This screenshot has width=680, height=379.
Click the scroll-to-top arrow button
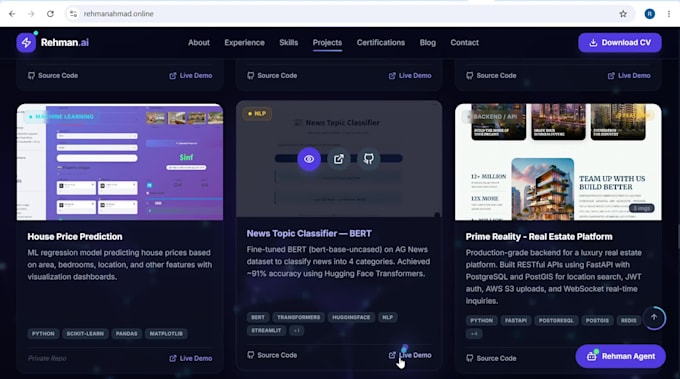654,318
